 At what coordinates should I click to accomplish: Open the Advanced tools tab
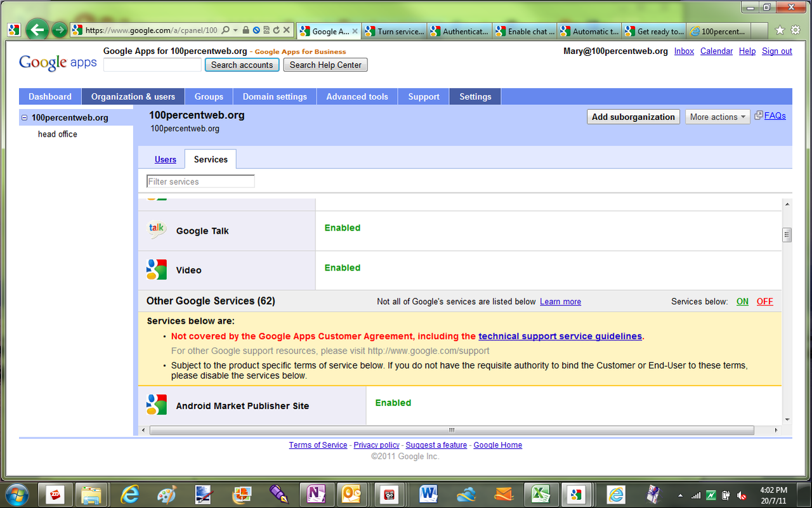tap(357, 97)
